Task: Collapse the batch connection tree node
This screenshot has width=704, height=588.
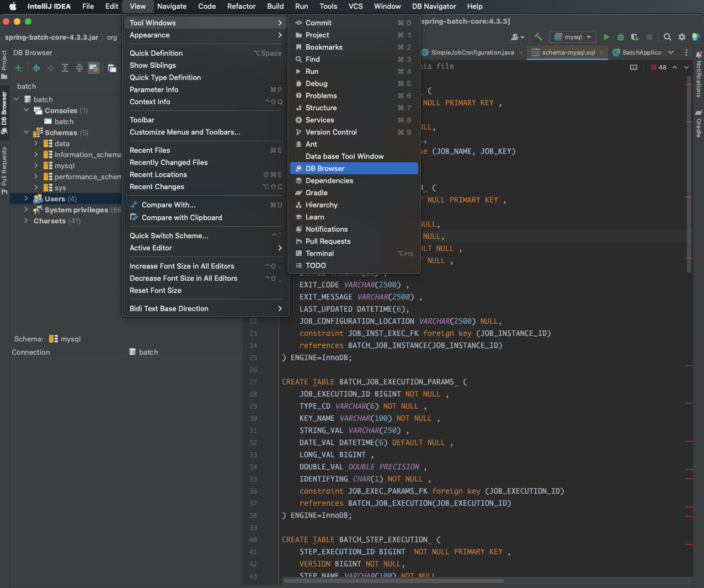Action: click(x=17, y=99)
